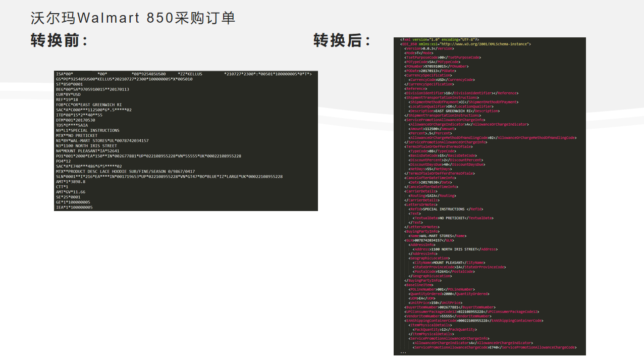Click the ISA*00 header line in EDI code
This screenshot has height=362, width=644.
click(184, 74)
